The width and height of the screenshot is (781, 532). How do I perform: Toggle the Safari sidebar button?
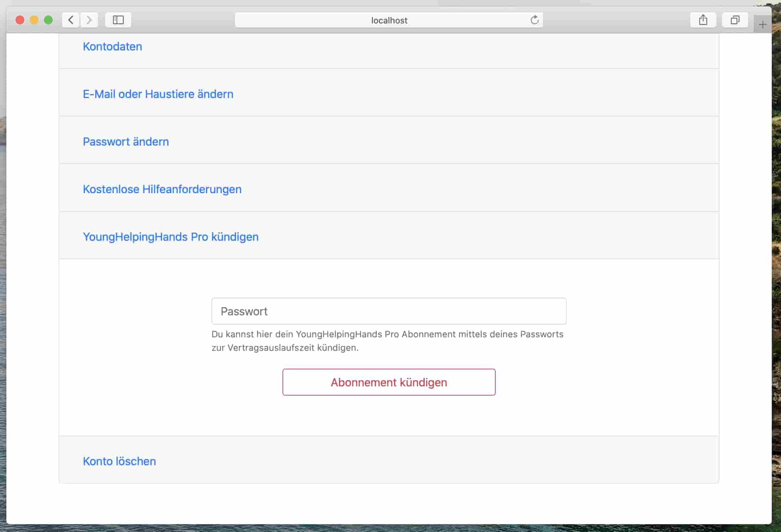pyautogui.click(x=118, y=20)
